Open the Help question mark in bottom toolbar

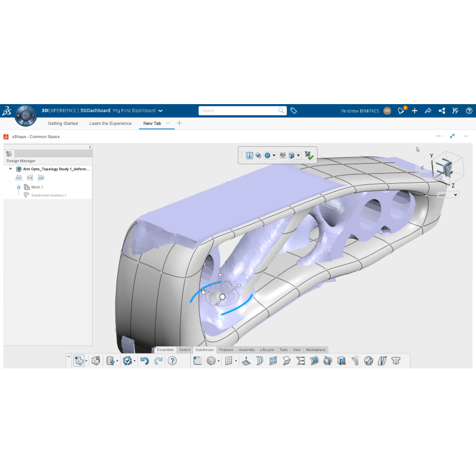click(x=173, y=361)
